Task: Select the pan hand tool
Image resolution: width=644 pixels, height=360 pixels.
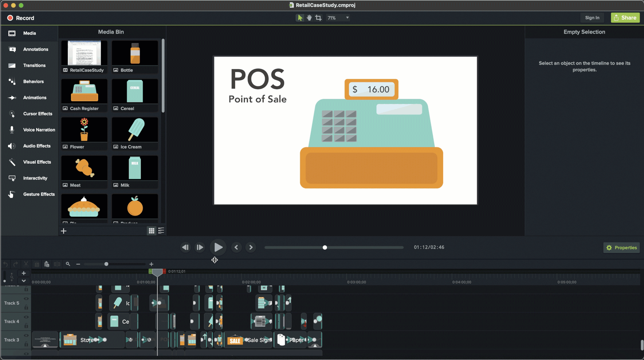Action: click(309, 18)
